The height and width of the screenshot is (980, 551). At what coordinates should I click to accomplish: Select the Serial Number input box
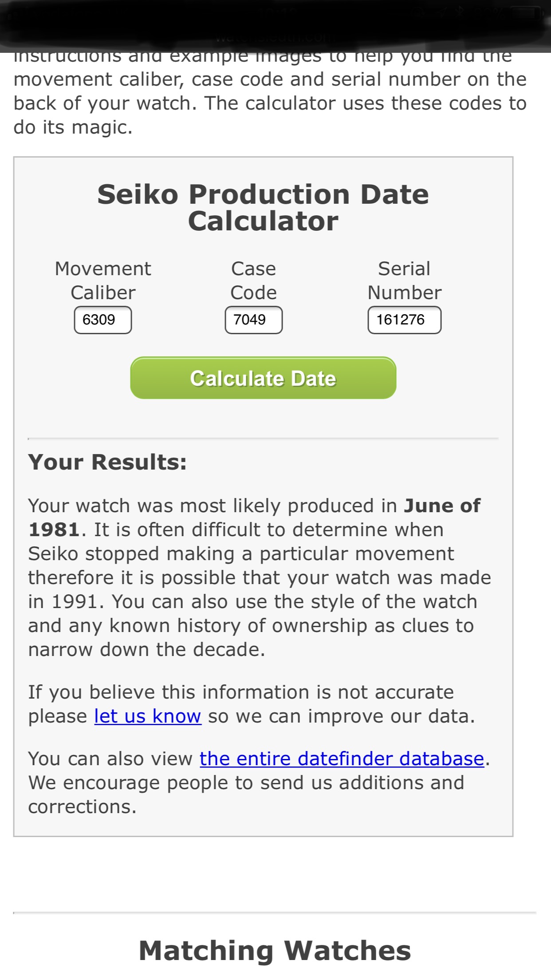[x=404, y=320]
